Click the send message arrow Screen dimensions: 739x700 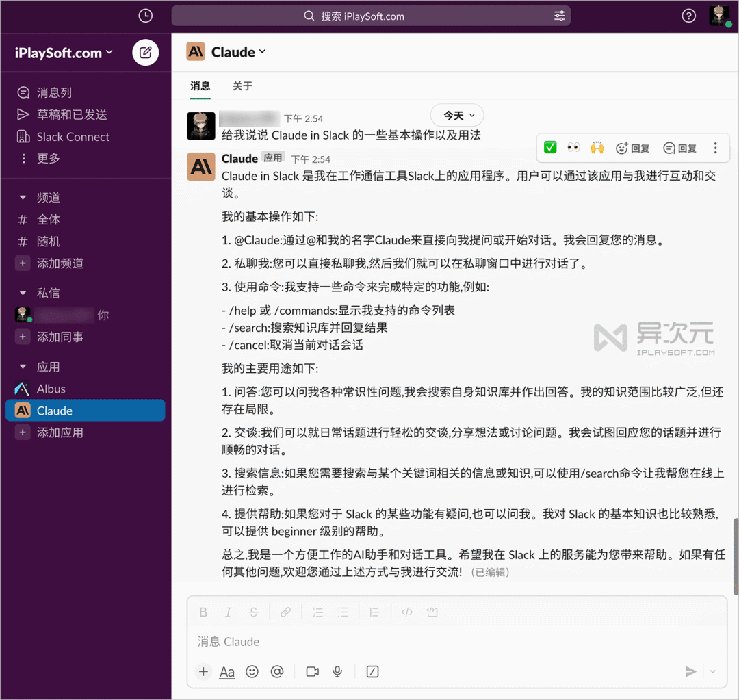pos(690,671)
